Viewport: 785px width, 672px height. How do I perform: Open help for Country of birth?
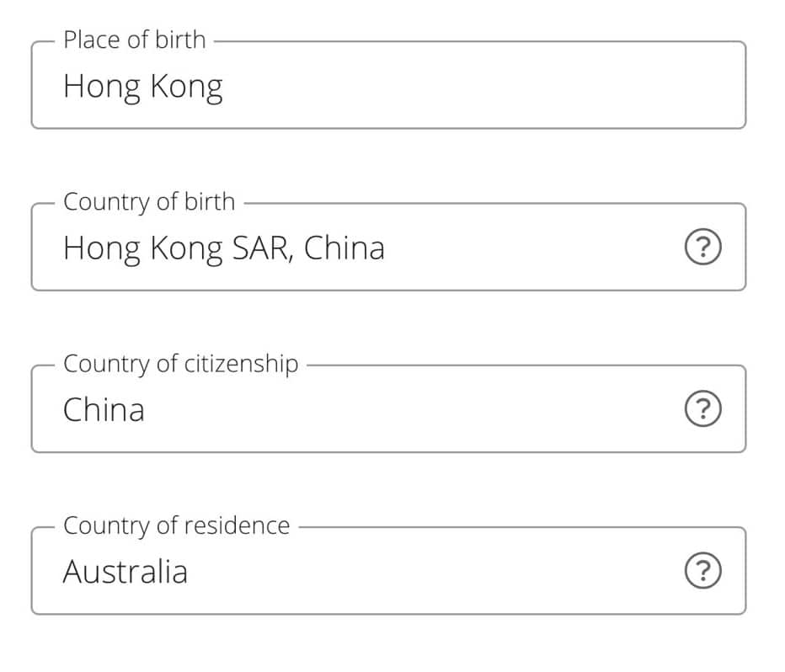pos(704,248)
